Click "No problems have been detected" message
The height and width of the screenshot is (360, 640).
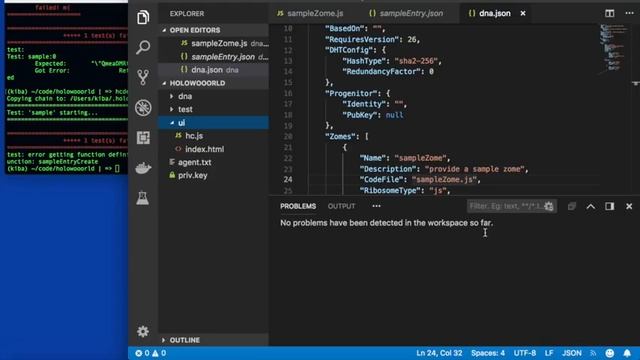[x=387, y=223]
